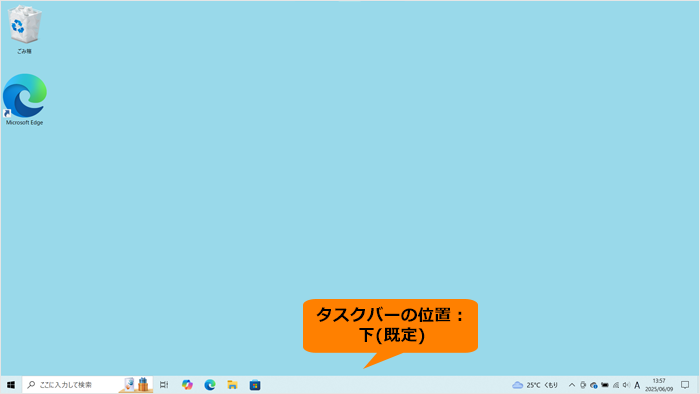Open Task View on the taskbar

[x=164, y=385]
